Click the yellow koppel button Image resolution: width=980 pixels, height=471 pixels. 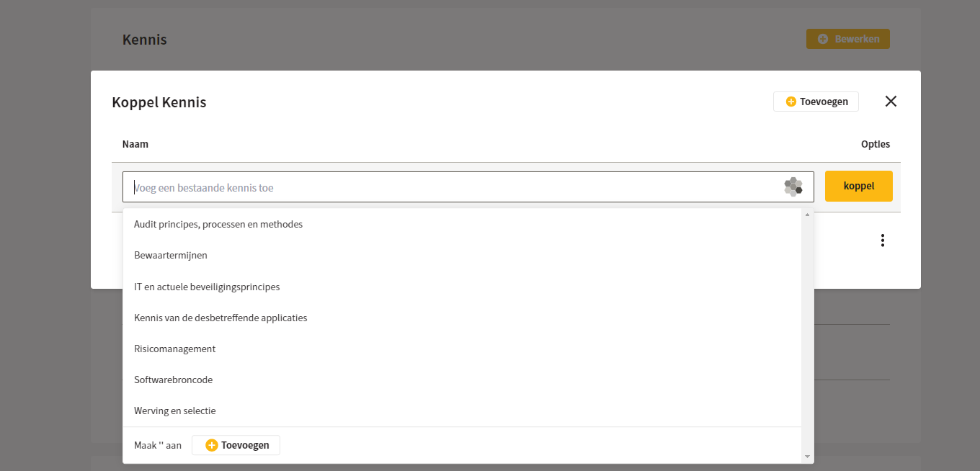(x=859, y=186)
